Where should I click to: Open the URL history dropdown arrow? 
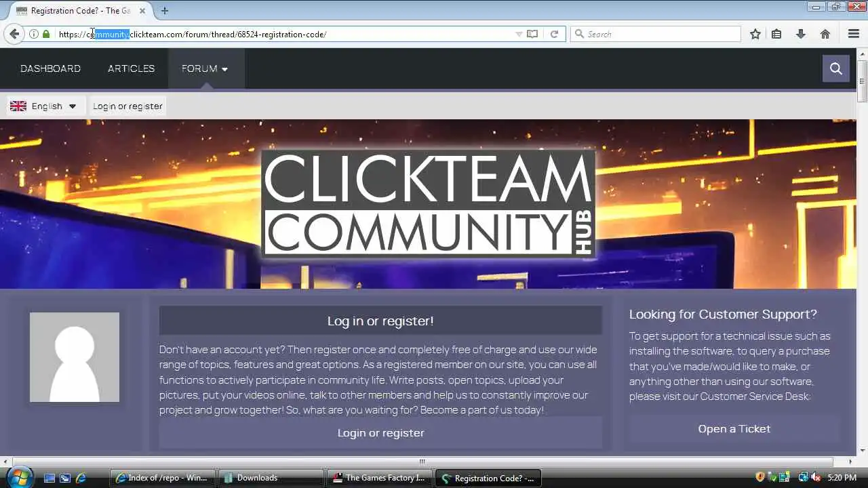tap(519, 34)
